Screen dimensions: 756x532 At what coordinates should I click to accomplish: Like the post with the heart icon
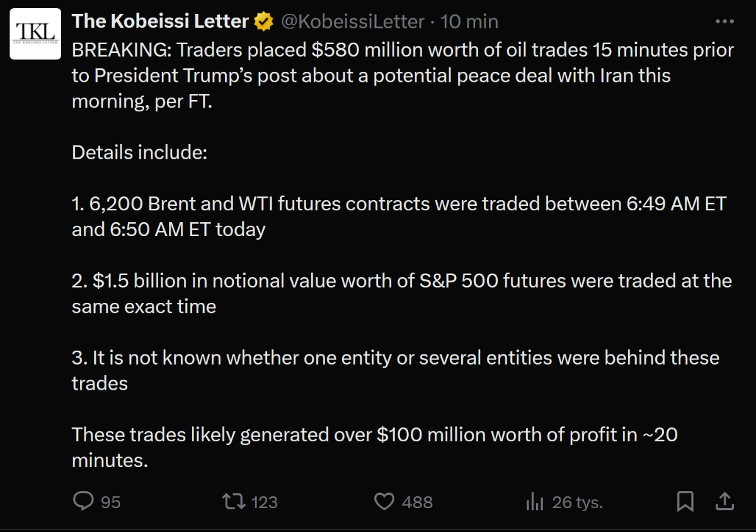384,501
